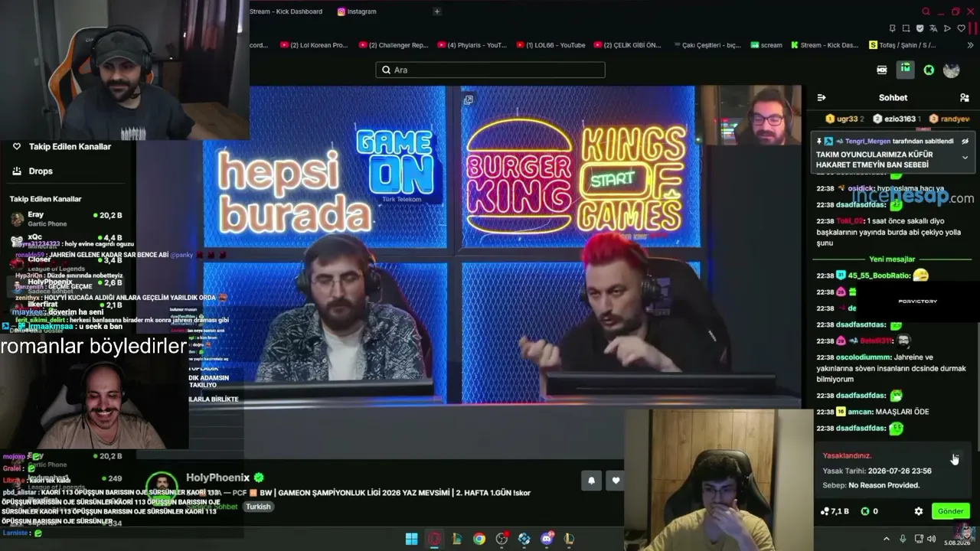The width and height of the screenshot is (980, 551).
Task: Open the Challenger Rep bookmark
Action: (393, 45)
